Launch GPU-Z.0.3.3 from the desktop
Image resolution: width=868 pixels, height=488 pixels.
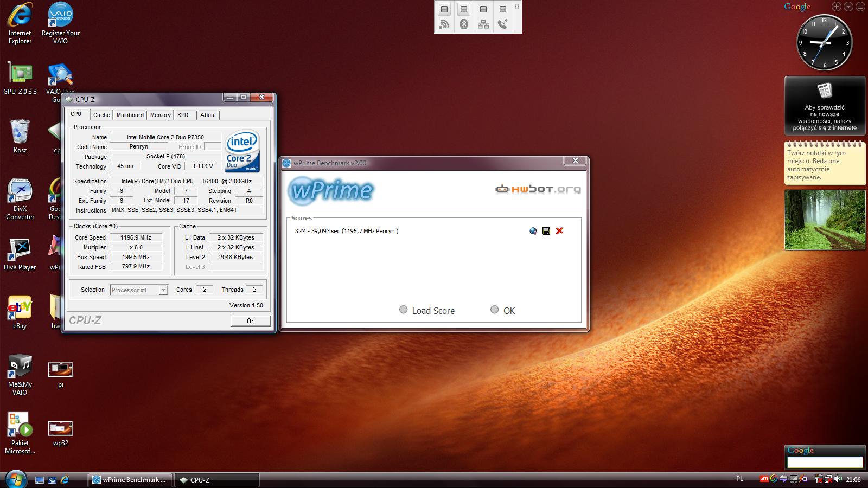(20, 78)
